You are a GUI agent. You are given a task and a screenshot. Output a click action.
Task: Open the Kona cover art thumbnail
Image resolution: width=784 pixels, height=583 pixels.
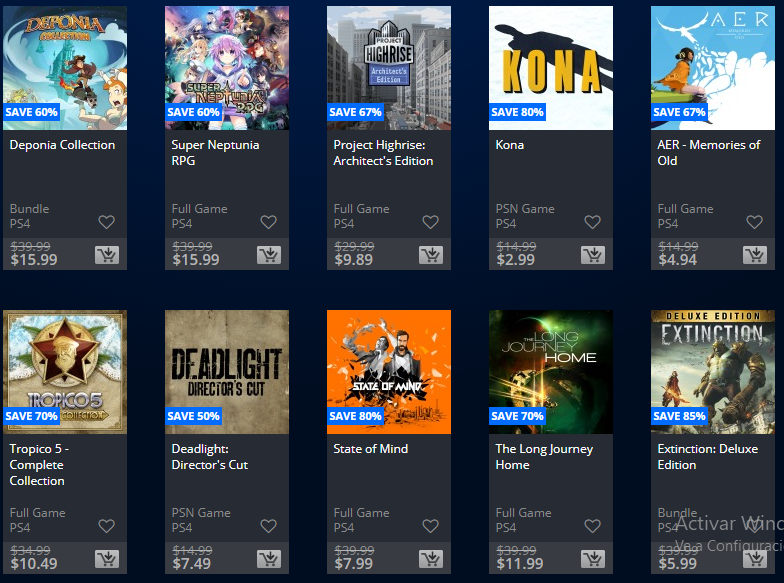pos(551,68)
